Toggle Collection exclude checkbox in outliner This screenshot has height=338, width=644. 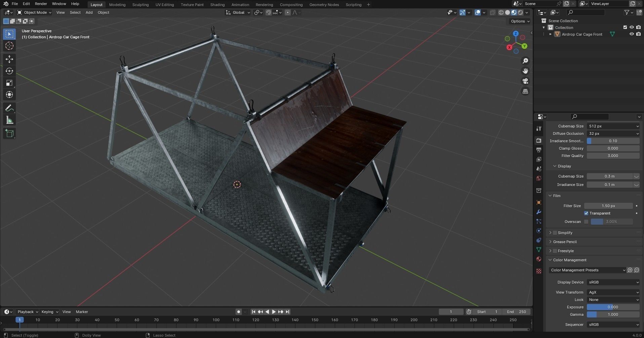625,27
